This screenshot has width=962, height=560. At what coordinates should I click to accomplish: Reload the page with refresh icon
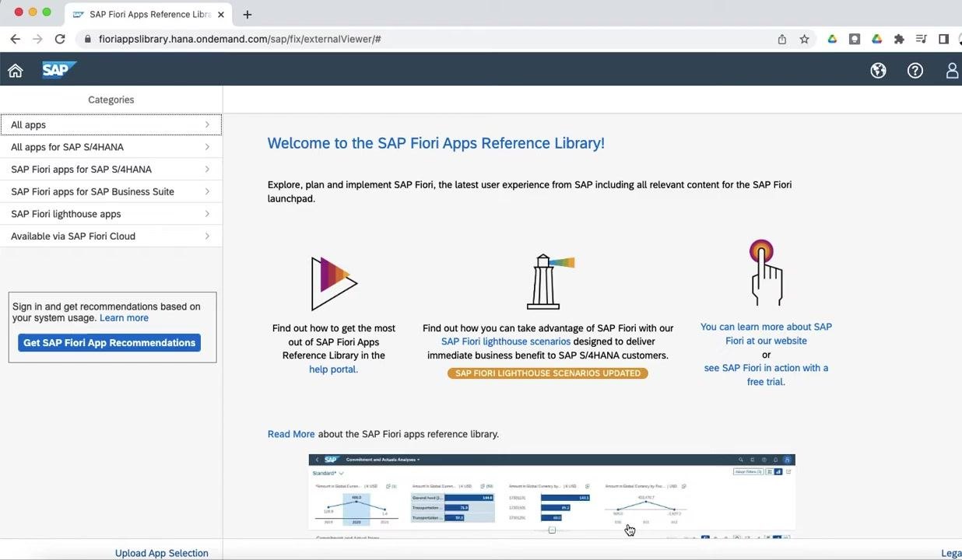60,39
